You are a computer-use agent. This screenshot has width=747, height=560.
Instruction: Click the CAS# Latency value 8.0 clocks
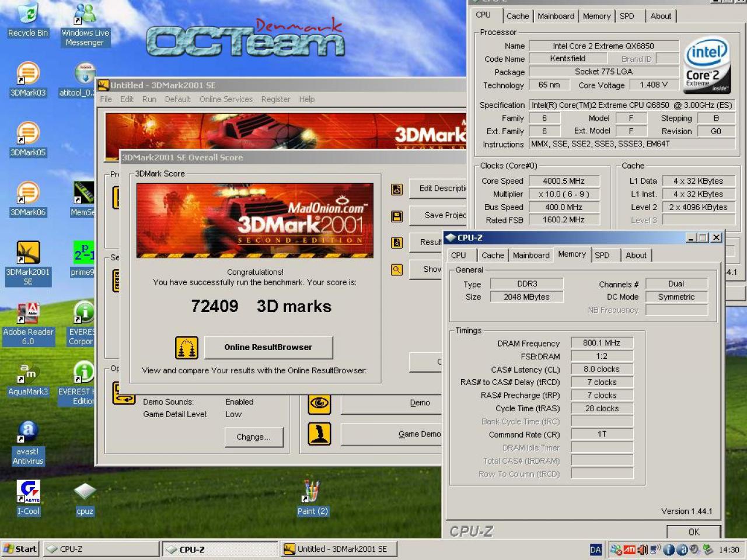click(602, 369)
